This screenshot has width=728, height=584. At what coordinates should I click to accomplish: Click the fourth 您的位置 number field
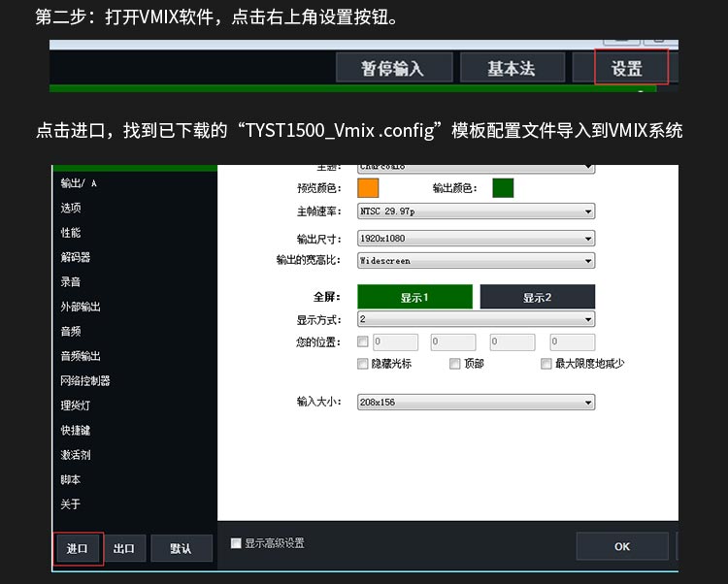[573, 341]
